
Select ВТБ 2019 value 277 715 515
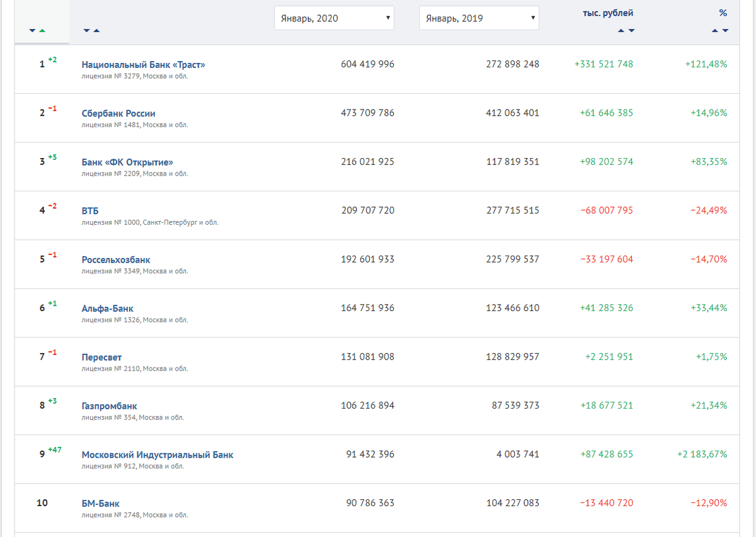click(x=513, y=211)
